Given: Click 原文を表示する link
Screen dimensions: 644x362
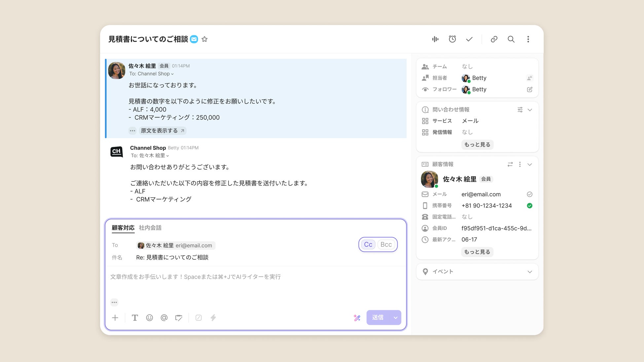Looking at the screenshot, I should (x=162, y=131).
